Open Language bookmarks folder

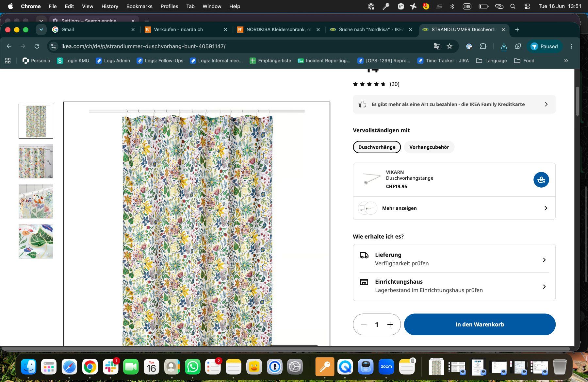pyautogui.click(x=491, y=60)
